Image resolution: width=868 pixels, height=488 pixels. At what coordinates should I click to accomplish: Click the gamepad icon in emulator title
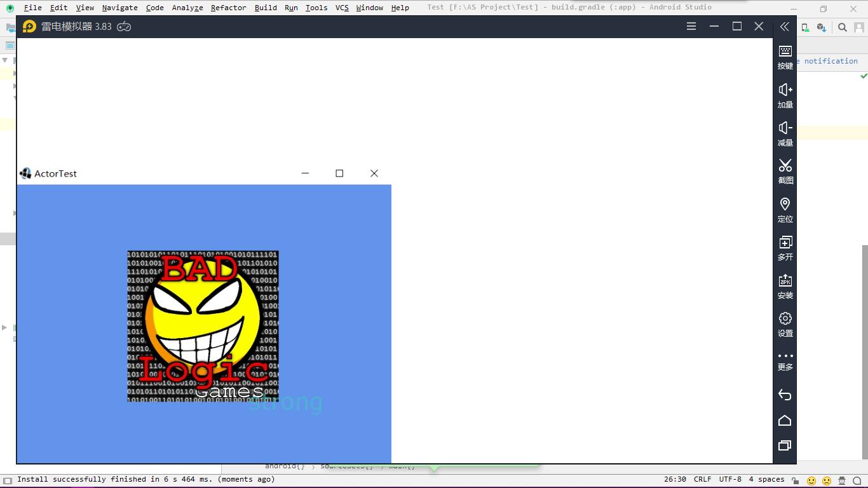[124, 27]
